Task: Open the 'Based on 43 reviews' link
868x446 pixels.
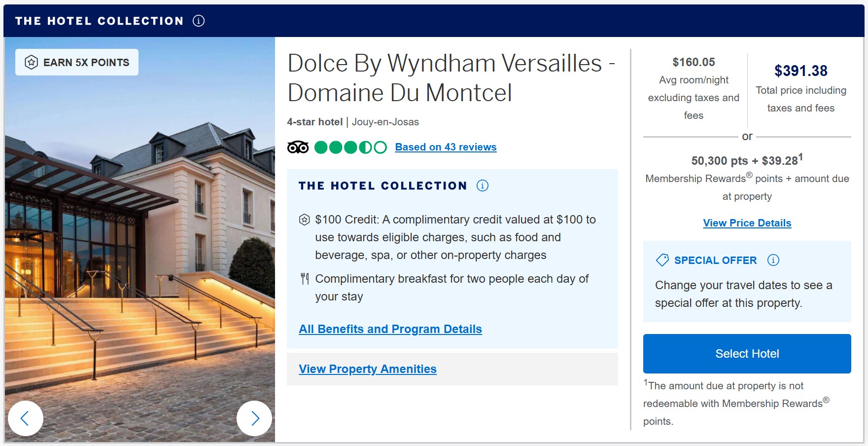Action: point(446,147)
